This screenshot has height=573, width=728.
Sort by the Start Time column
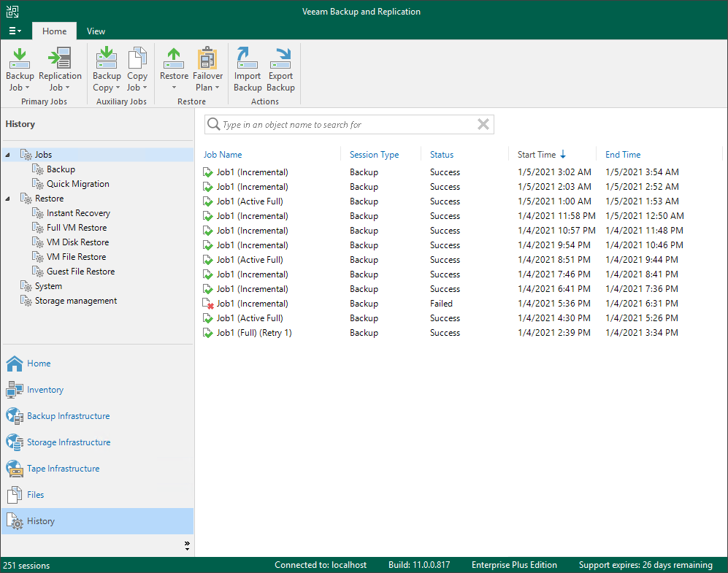click(537, 155)
